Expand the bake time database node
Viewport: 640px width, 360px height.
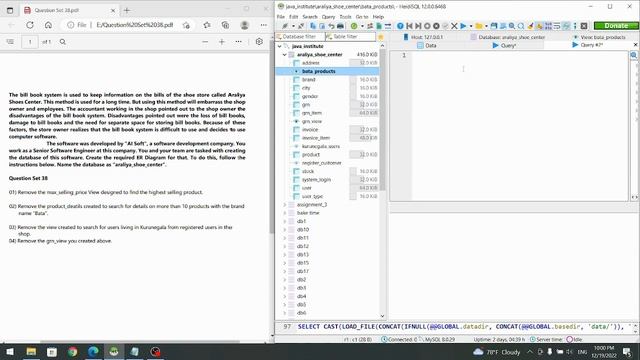tap(284, 213)
